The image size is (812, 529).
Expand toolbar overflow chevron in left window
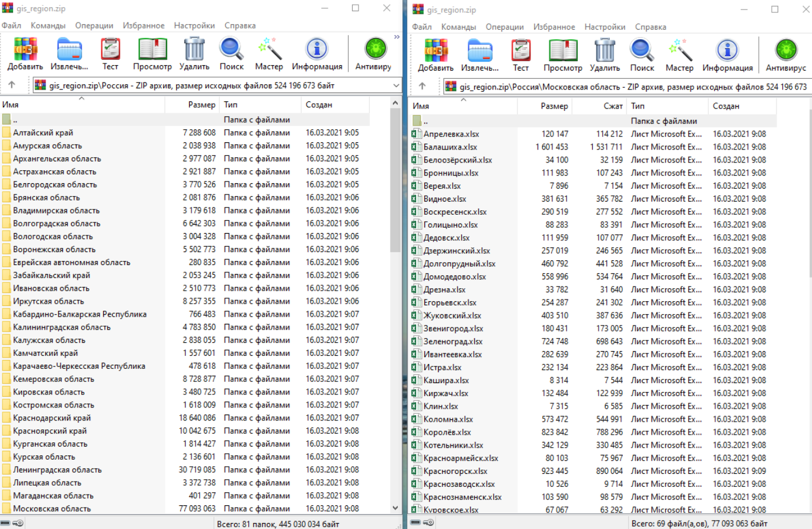pos(397,37)
